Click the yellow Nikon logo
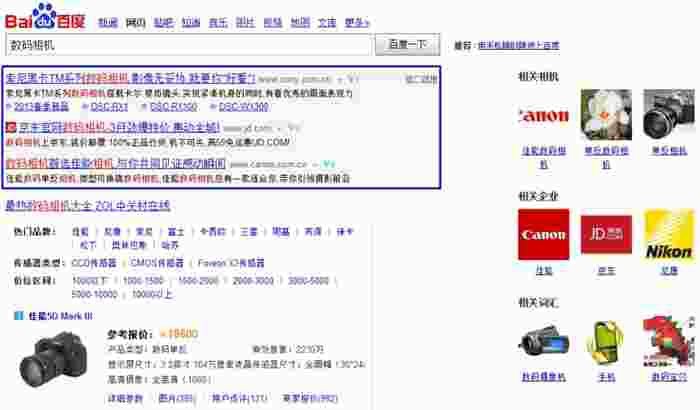 click(669, 234)
